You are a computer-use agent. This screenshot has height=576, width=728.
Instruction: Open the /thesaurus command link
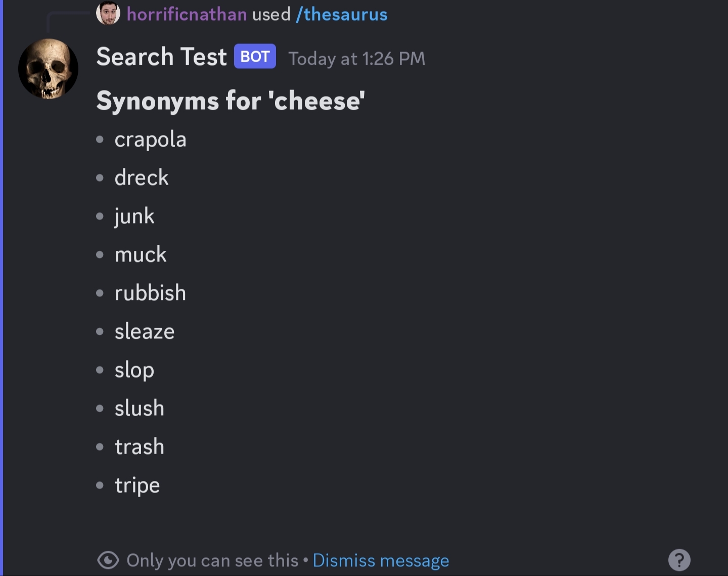tap(342, 14)
